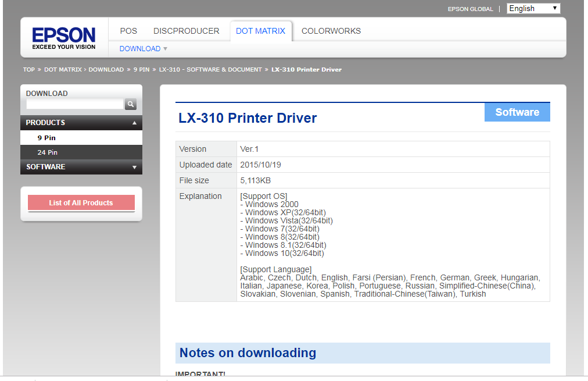Screen dimensions: 588x381
Task: Collapse the PRODUCTS section arrow
Action: (134, 123)
